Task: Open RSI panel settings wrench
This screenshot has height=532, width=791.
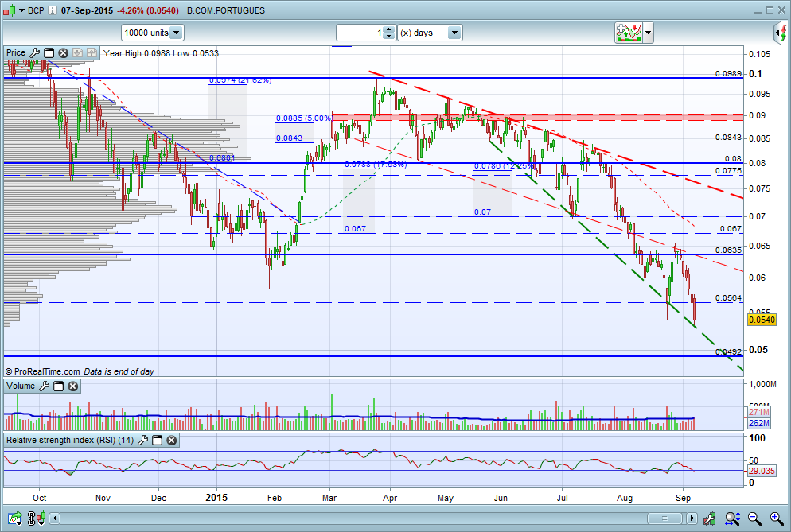Action: [142, 441]
